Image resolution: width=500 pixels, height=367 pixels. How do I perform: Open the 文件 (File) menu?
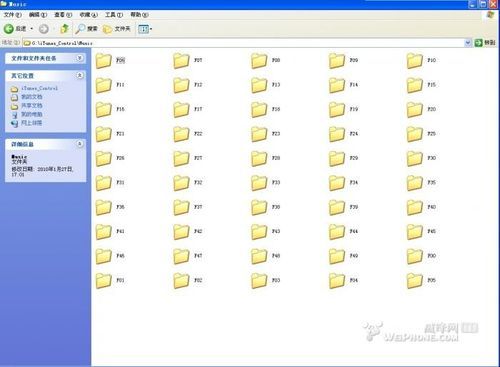point(13,15)
